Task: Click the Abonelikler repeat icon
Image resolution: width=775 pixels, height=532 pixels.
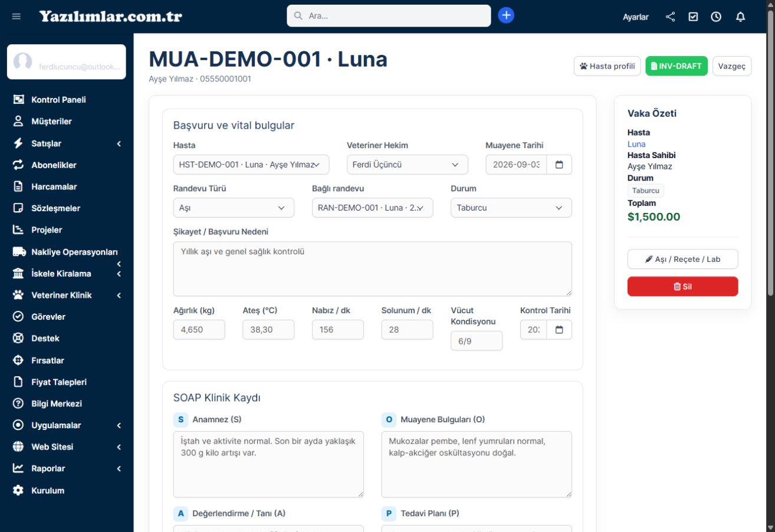Action: (18, 165)
